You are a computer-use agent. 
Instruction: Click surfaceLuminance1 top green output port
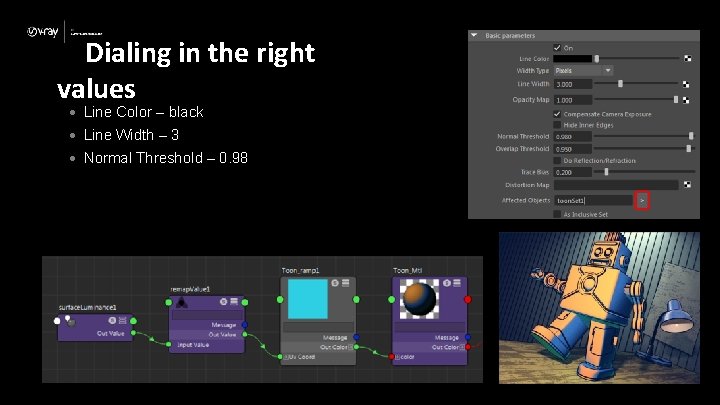tap(133, 321)
